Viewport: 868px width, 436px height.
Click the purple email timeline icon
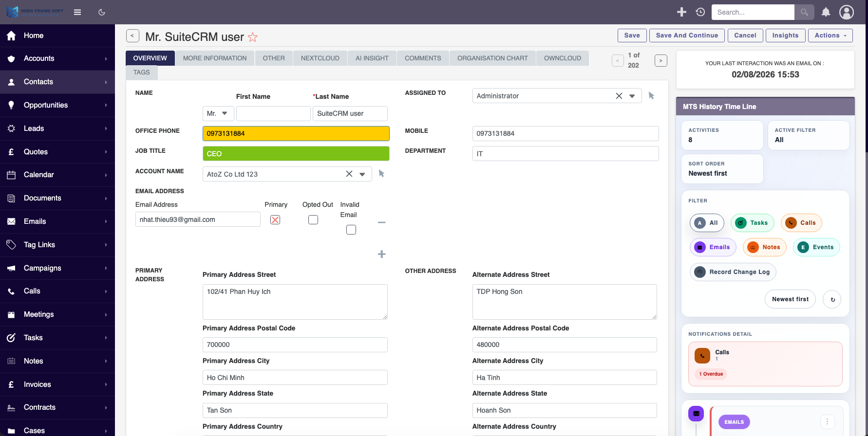coord(696,414)
